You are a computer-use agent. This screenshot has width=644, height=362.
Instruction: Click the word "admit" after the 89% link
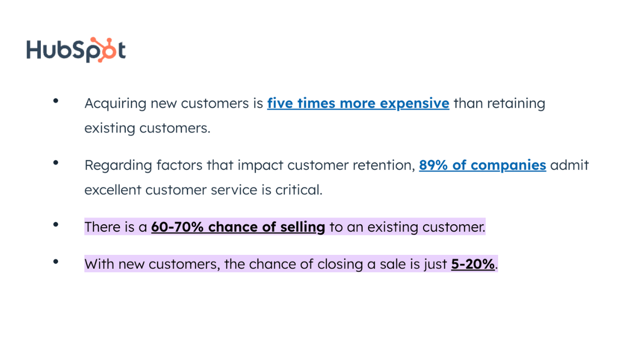[570, 165]
